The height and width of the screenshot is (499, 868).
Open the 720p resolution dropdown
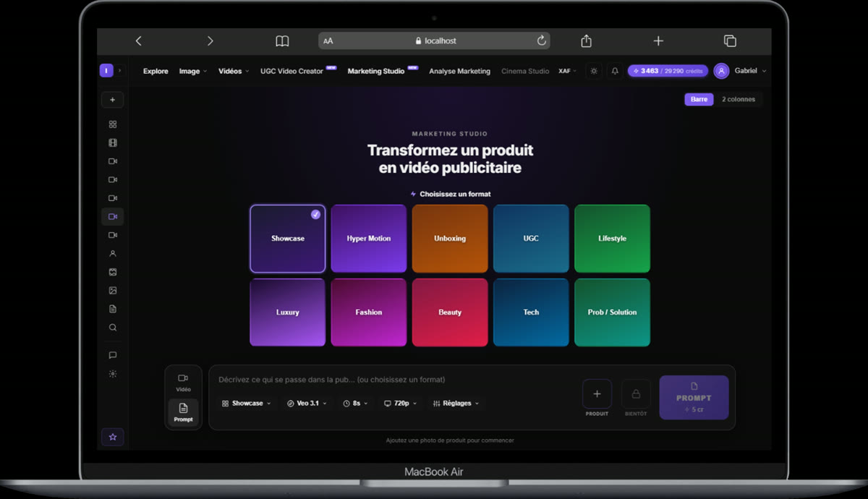click(400, 404)
